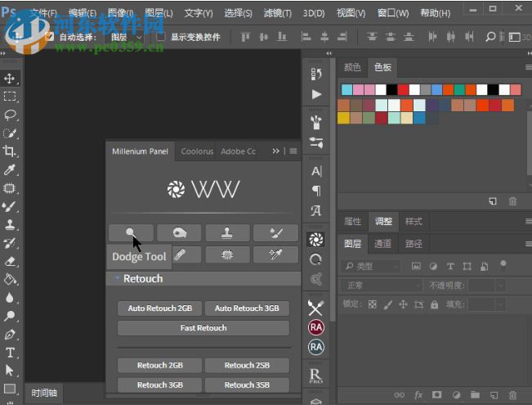Toggle the layer filtering on/off switch
Viewport: 532px width, 405px height.
click(x=503, y=264)
